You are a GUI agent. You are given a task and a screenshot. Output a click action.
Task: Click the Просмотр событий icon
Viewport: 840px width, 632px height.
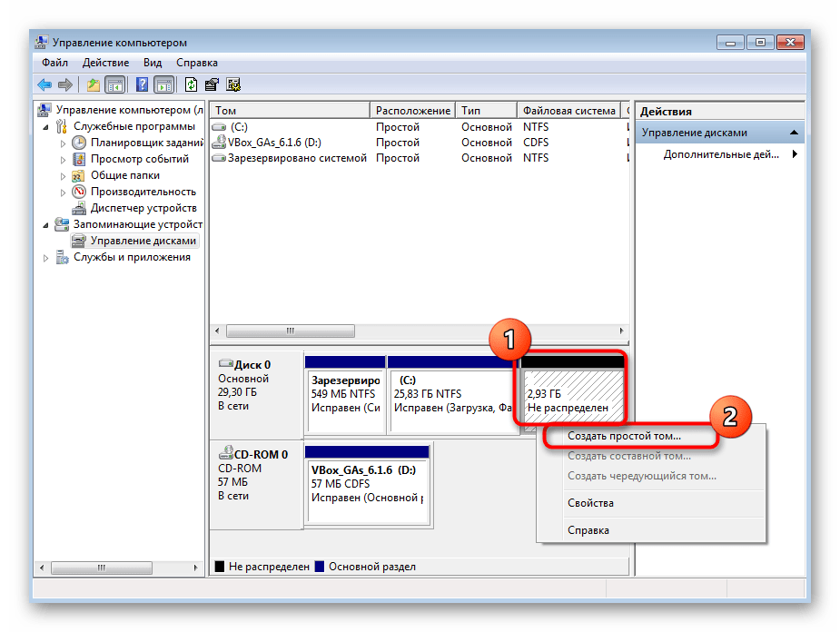79,159
